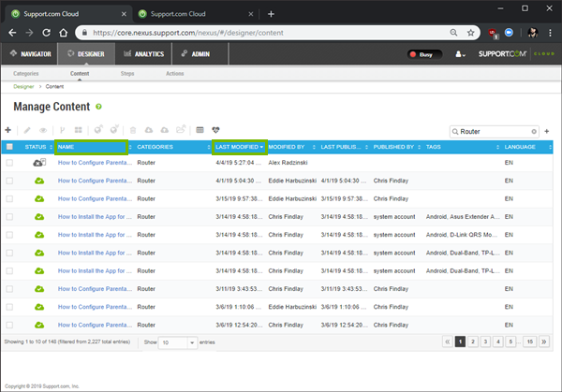The image size is (562, 392).
Task: Open the Analytics main tab
Action: [x=143, y=54]
